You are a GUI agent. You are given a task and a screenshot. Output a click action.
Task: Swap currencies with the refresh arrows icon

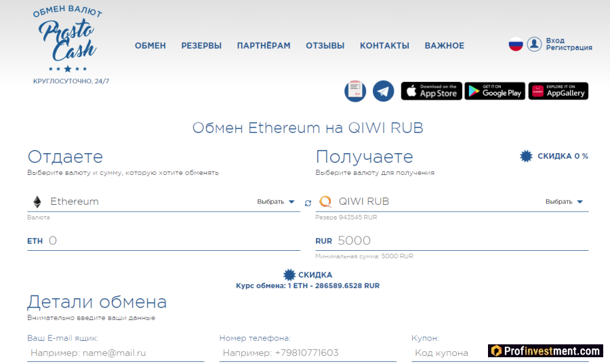coord(308,203)
